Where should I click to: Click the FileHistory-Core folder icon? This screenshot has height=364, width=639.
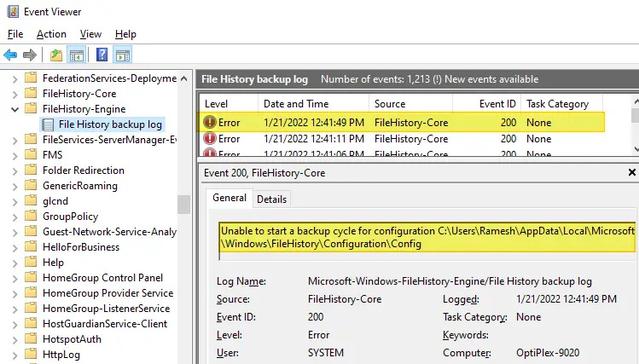(31, 93)
